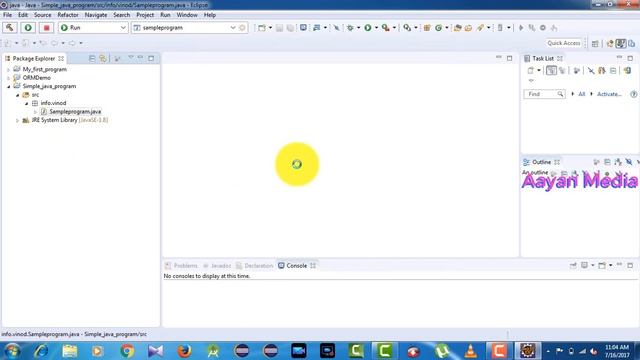Image resolution: width=640 pixels, height=360 pixels.
Task: Click the Windows Start button
Action: tap(12, 351)
